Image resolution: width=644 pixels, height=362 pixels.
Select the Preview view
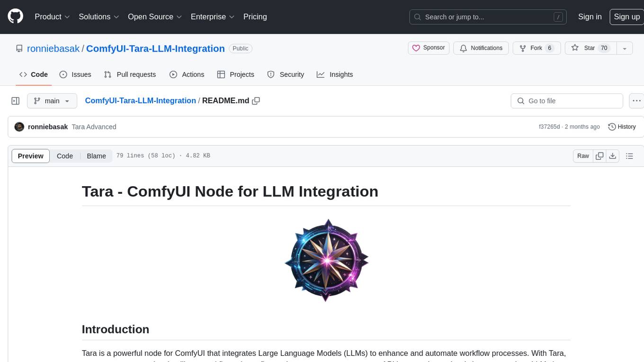[31, 156]
